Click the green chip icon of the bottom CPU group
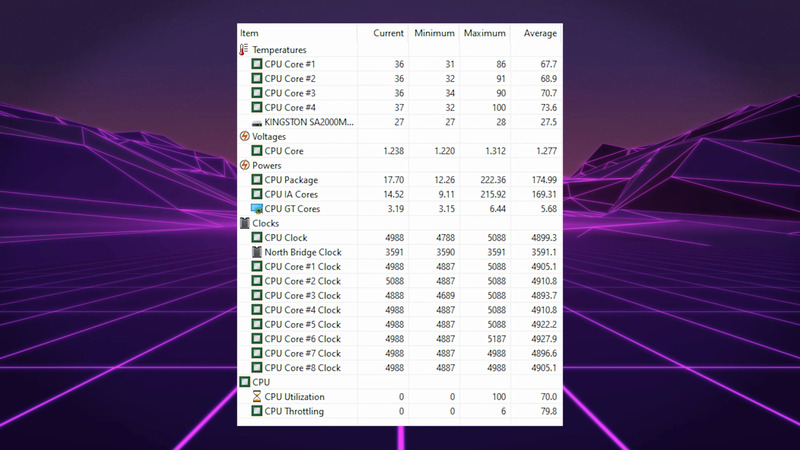 (244, 382)
